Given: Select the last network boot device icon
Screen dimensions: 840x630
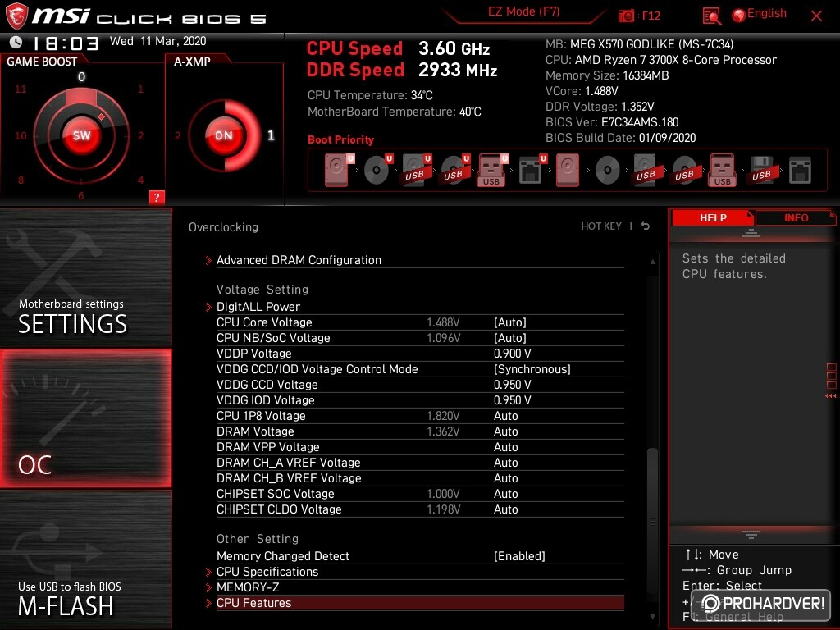Looking at the screenshot, I should click(x=800, y=171).
